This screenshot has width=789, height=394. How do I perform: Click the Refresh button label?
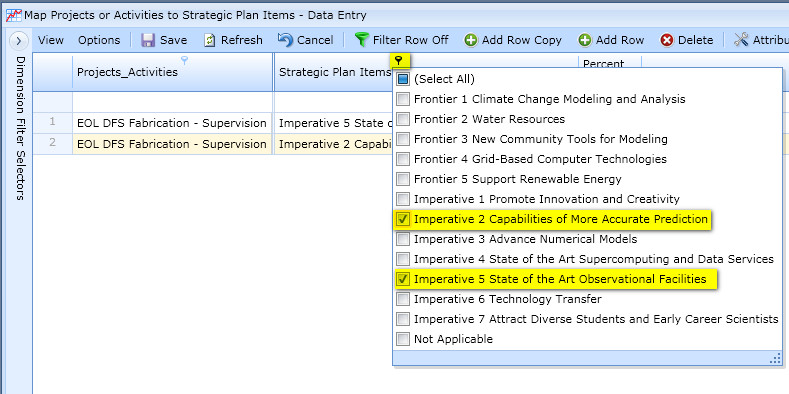click(x=242, y=40)
